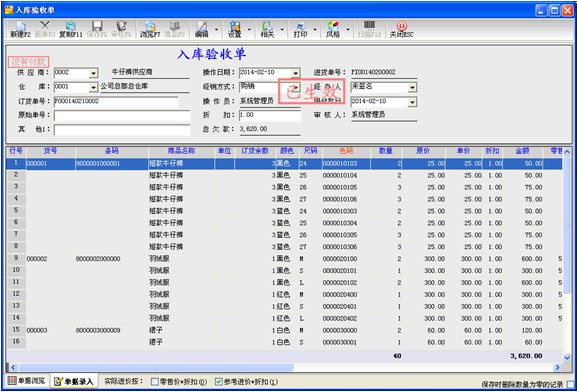Viewport: 577px width, 392px height.
Task: Click the 其他1 input field
Action: pyautogui.click(x=122, y=130)
